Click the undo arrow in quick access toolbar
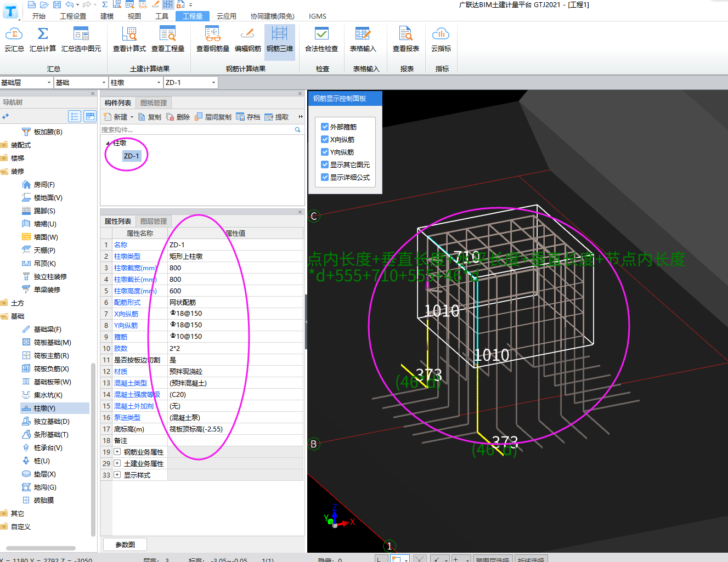 [70, 4]
